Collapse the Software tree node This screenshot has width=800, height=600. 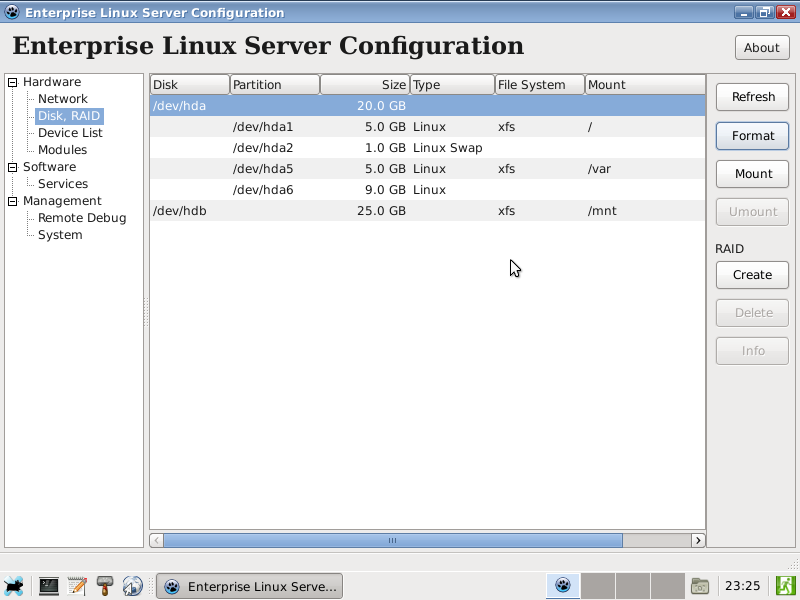(x=13, y=167)
